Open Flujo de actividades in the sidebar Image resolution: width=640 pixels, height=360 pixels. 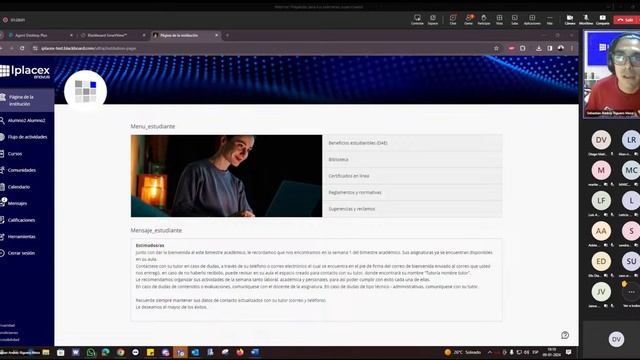tap(27, 137)
